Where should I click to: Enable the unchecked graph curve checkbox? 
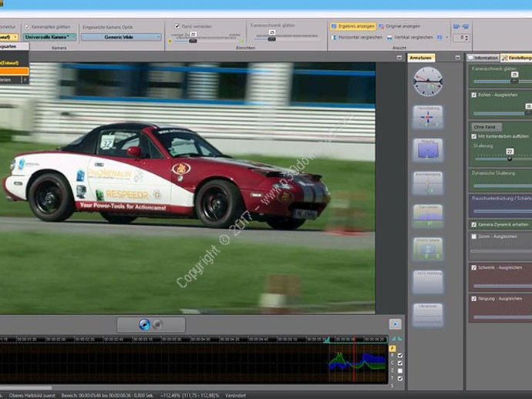[x=400, y=370]
